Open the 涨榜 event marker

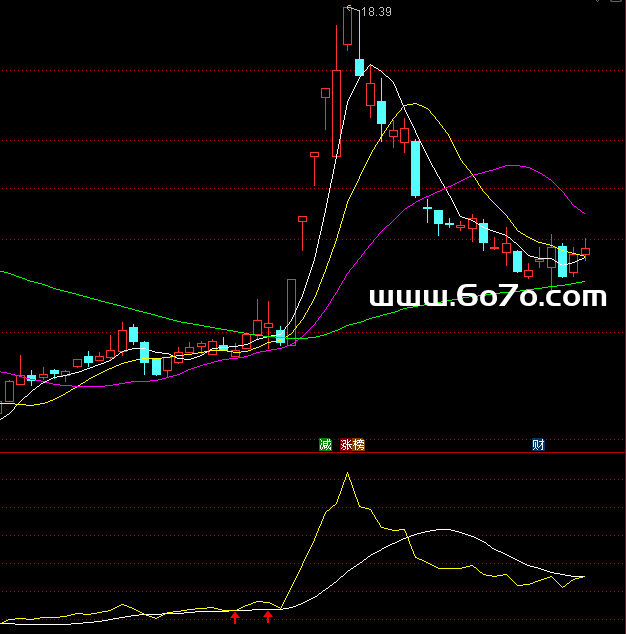pos(352,445)
